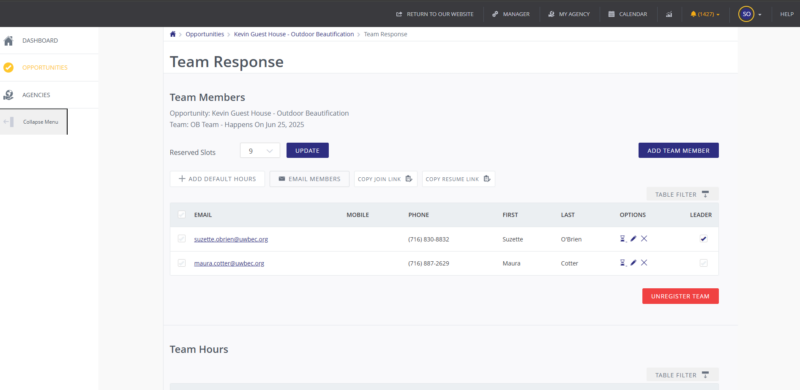Sort by the First column header
The width and height of the screenshot is (800, 390).
point(510,215)
